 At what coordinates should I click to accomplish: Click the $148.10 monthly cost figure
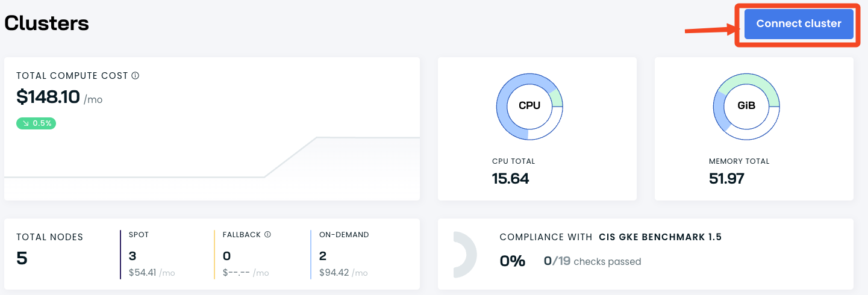pyautogui.click(x=48, y=96)
